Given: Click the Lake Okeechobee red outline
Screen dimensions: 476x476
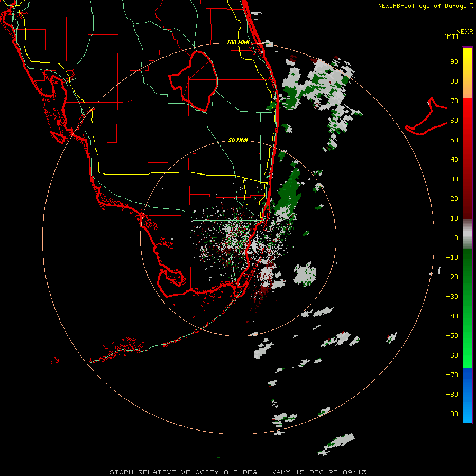Looking at the screenshot, I should 193,81.
